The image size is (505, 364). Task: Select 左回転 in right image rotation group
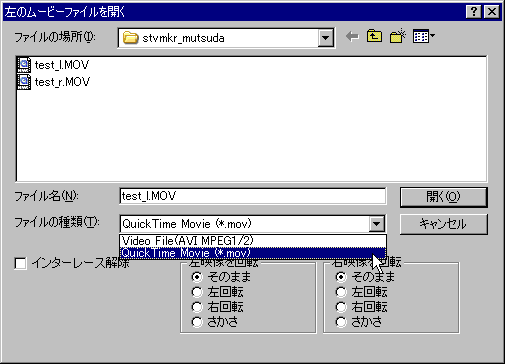click(x=341, y=292)
